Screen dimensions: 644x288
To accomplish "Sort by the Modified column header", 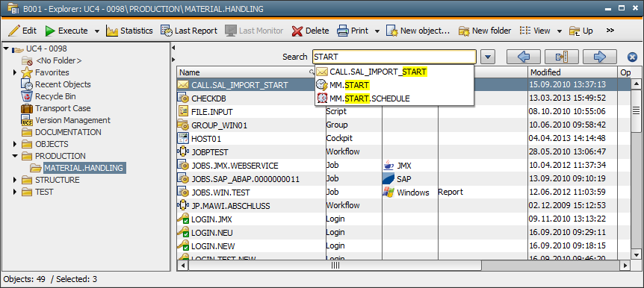I will click(573, 72).
